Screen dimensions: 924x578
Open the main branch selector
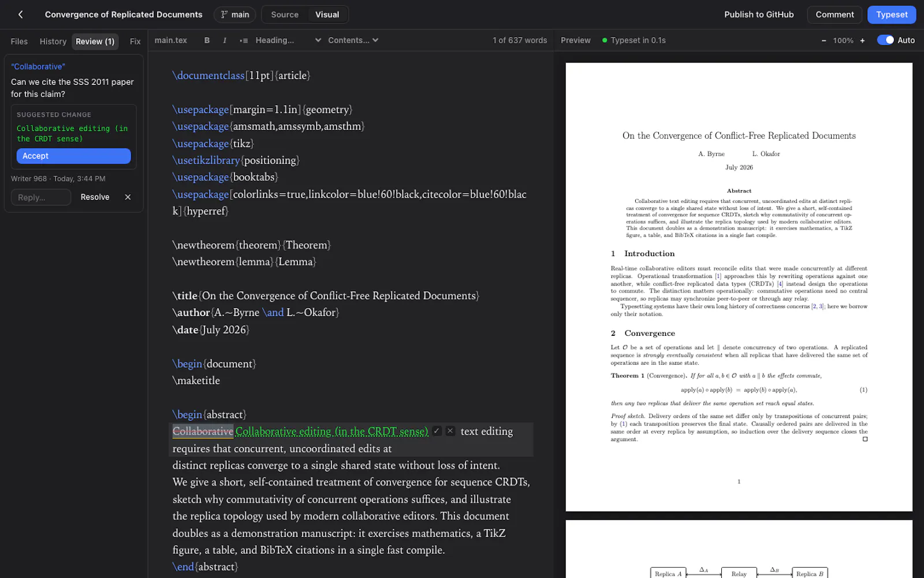235,14
